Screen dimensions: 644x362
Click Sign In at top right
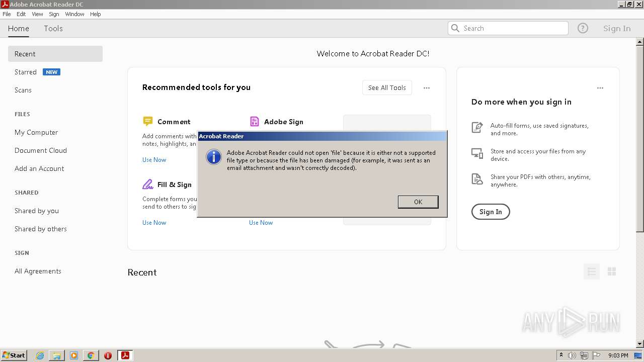(617, 29)
